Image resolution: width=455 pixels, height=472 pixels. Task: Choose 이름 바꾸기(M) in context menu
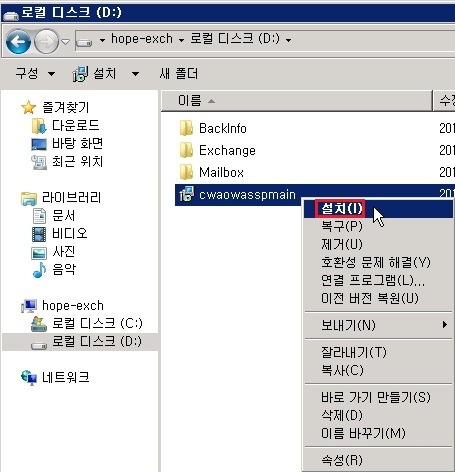point(378,433)
